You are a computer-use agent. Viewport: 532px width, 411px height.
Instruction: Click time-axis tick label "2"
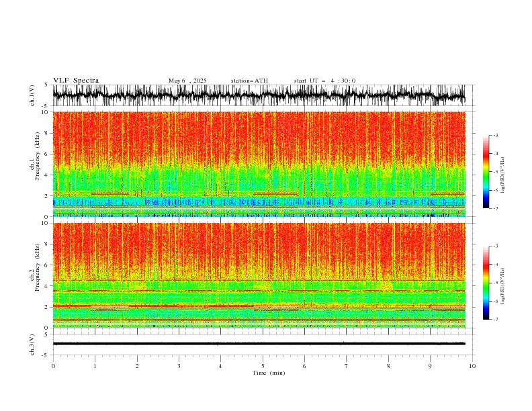coord(137,366)
